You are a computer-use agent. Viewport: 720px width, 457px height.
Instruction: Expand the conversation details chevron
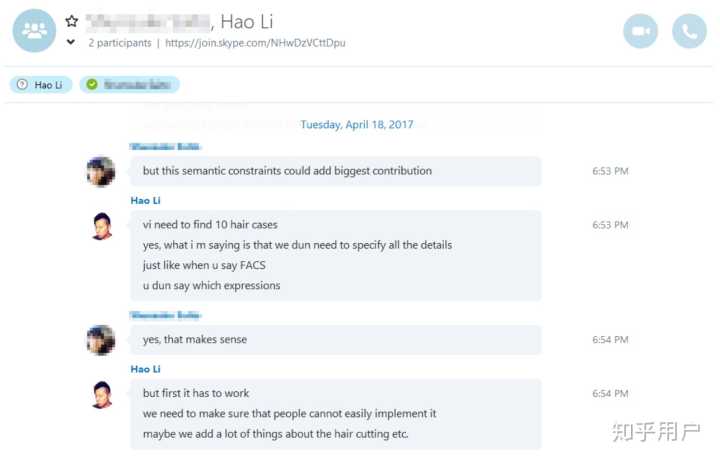pyautogui.click(x=71, y=43)
